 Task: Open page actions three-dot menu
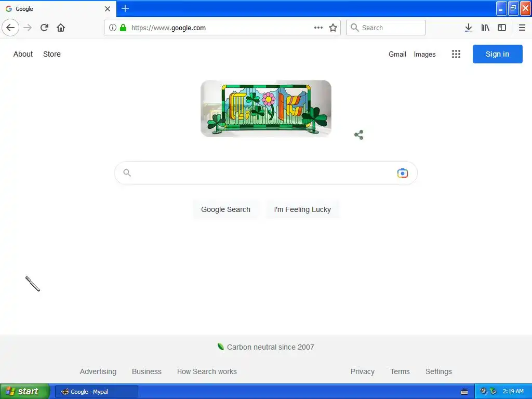pos(318,28)
